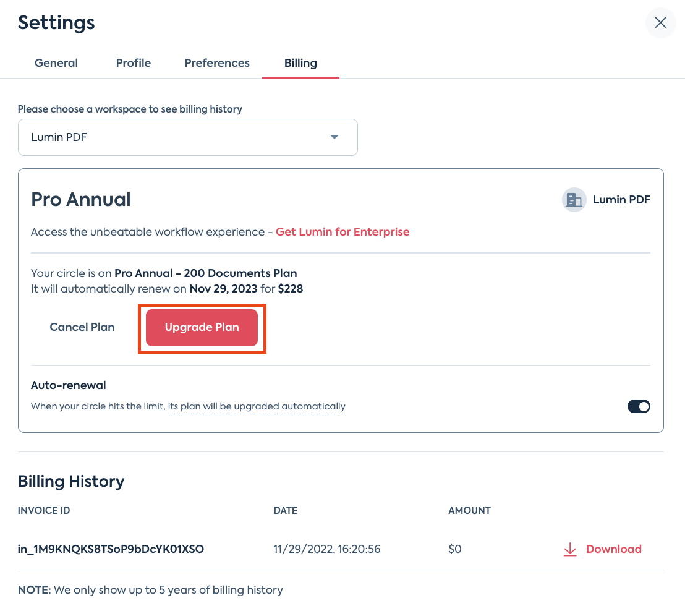Expand workspace list via dropdown arrow
685x616 pixels.
pyautogui.click(x=334, y=137)
